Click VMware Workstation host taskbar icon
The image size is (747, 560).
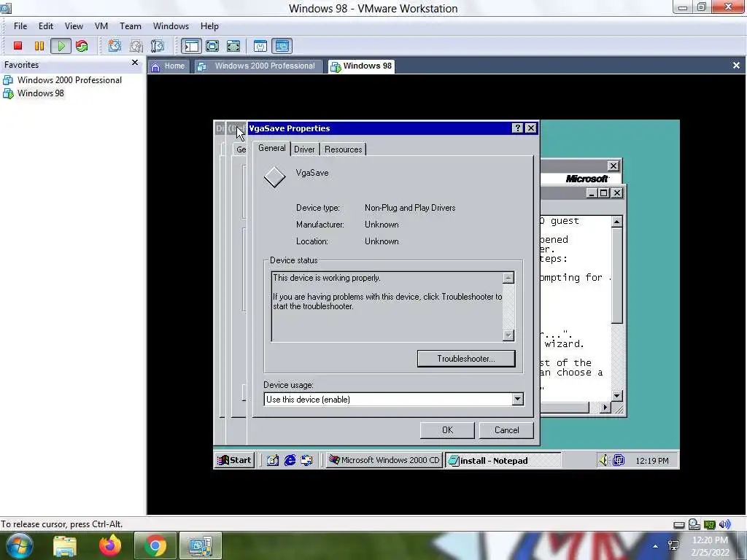201,545
